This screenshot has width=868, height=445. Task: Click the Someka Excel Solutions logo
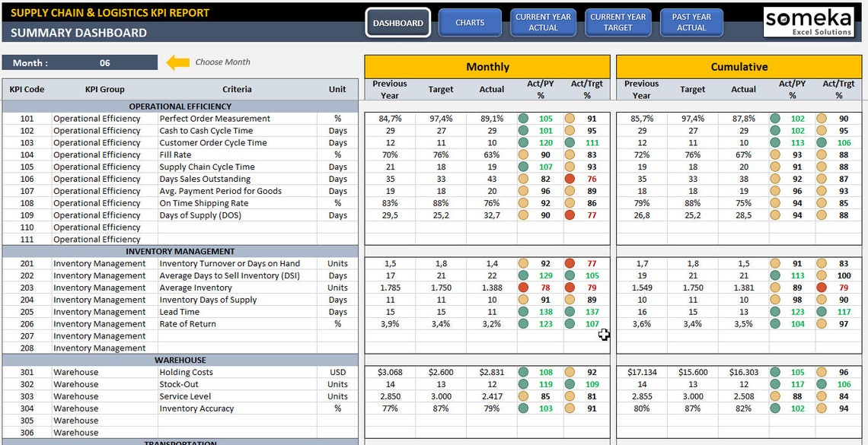click(x=808, y=22)
